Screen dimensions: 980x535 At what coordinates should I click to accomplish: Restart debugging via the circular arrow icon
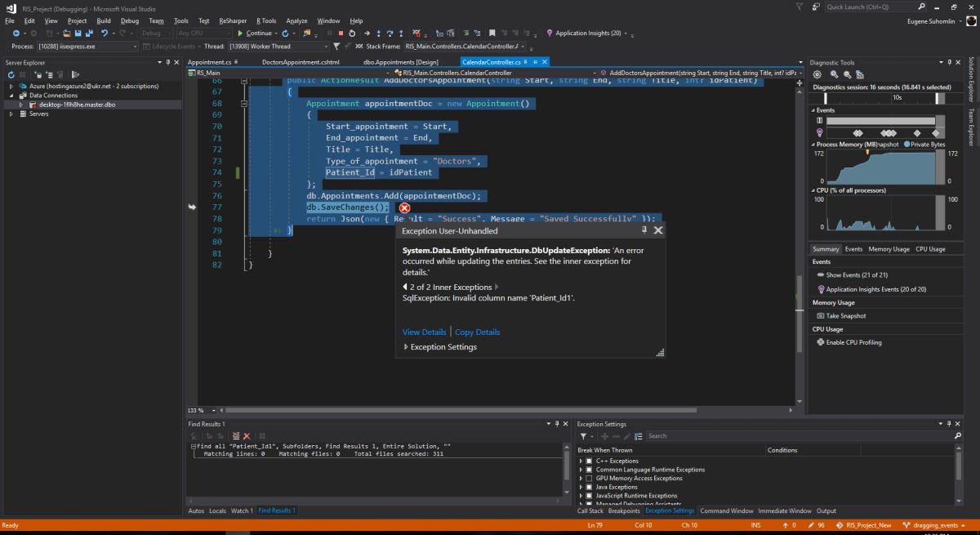352,33
